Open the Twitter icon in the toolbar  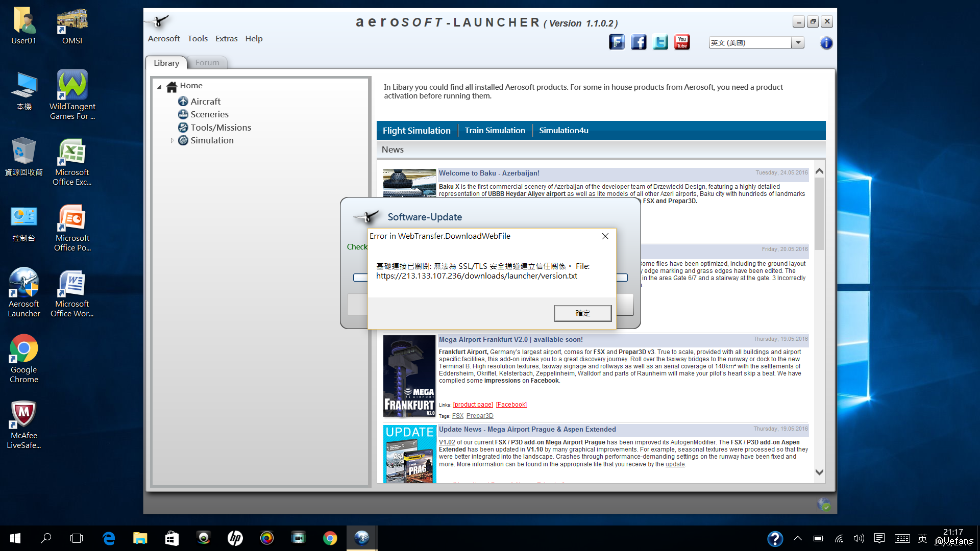660,42
